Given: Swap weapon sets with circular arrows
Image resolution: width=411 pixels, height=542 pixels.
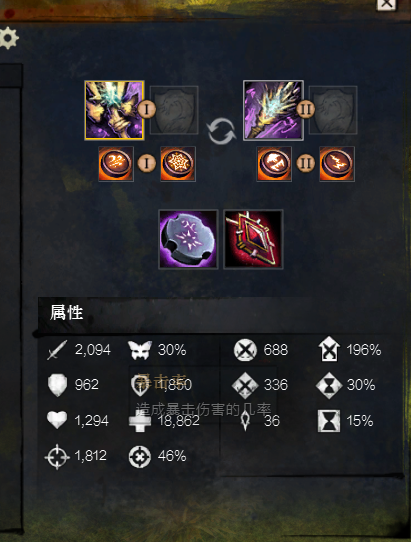Looking at the screenshot, I should [221, 131].
